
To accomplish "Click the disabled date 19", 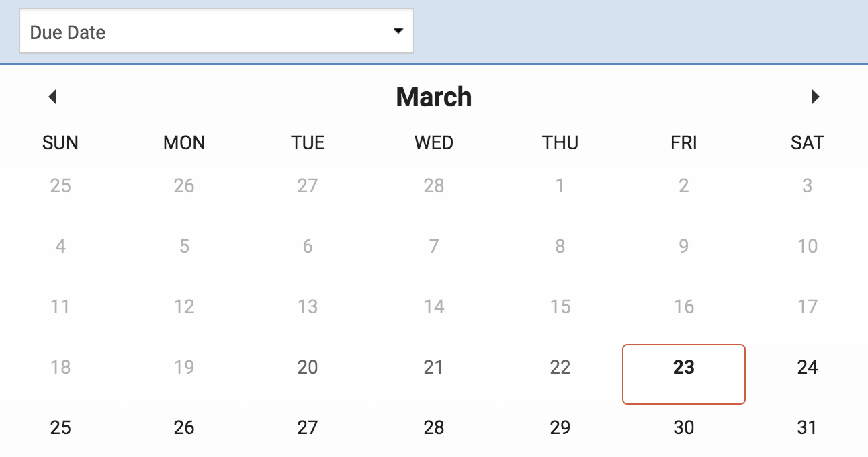I will [184, 367].
